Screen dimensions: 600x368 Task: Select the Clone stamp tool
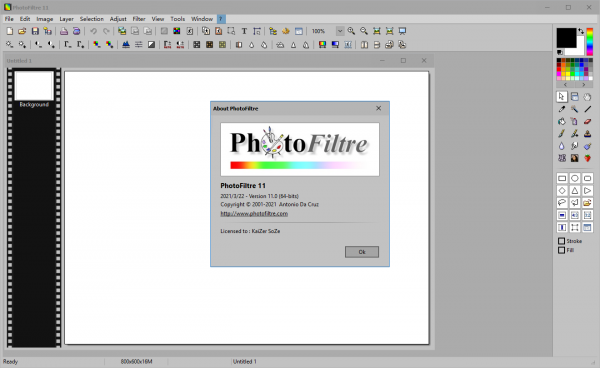(587, 134)
